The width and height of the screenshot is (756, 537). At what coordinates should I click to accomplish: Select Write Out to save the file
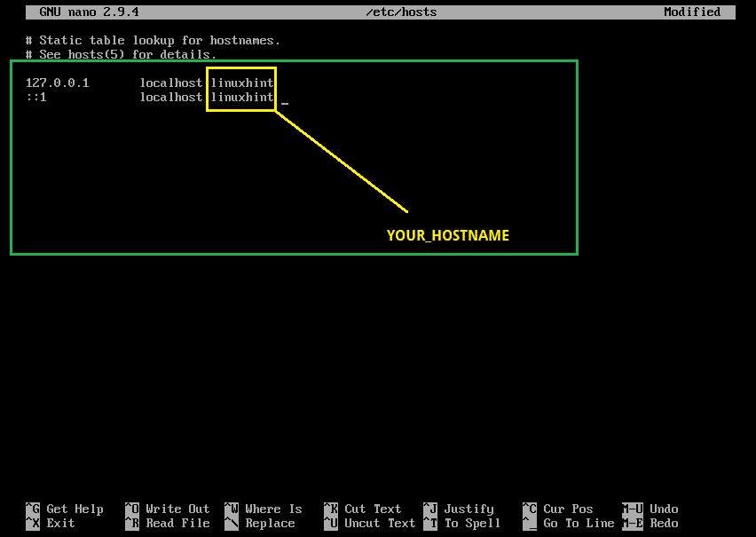[177, 508]
